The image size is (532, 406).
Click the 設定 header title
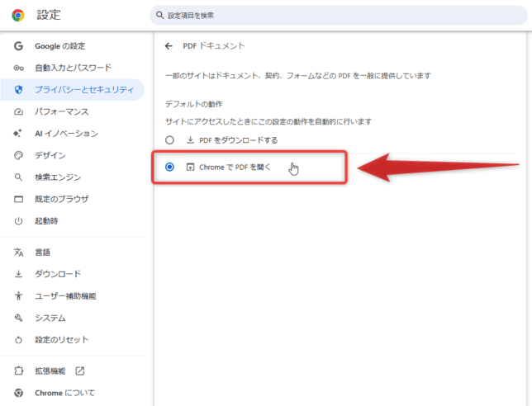(49, 15)
